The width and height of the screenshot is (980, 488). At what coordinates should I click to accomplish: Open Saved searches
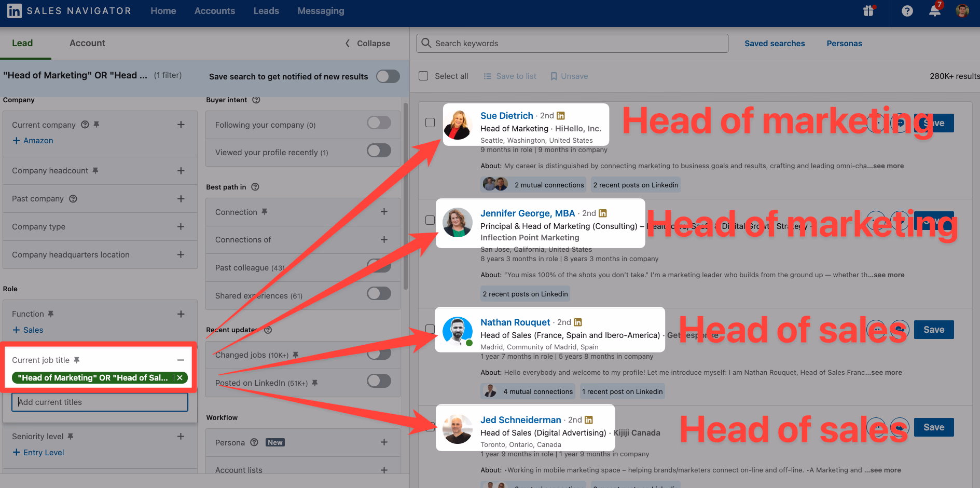click(x=775, y=44)
